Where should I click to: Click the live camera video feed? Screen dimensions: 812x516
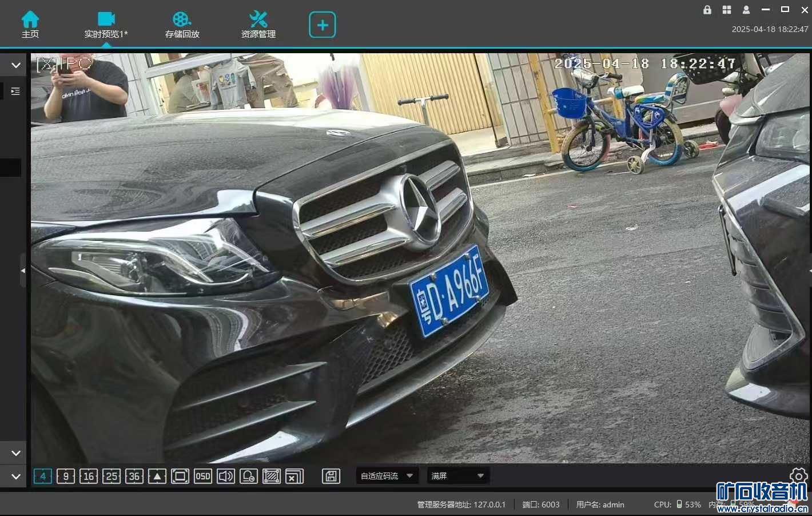(x=420, y=258)
